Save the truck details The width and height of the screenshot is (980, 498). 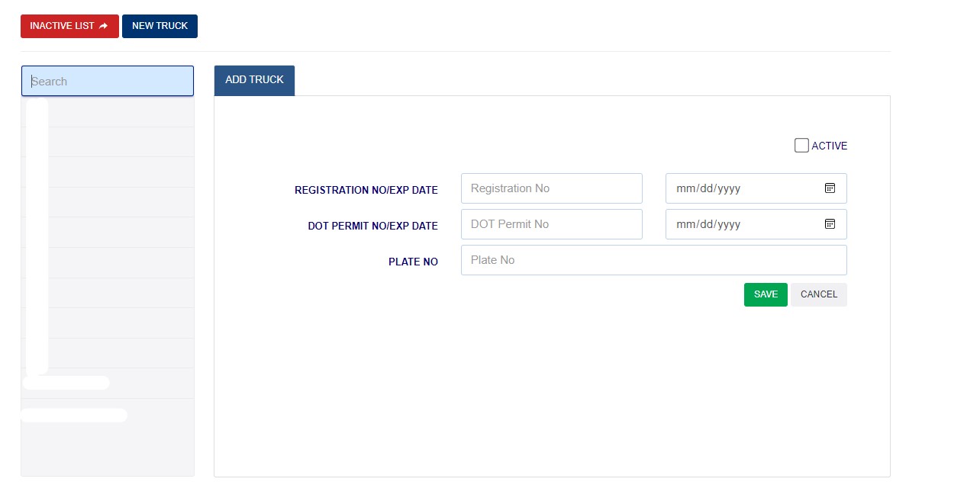click(766, 294)
